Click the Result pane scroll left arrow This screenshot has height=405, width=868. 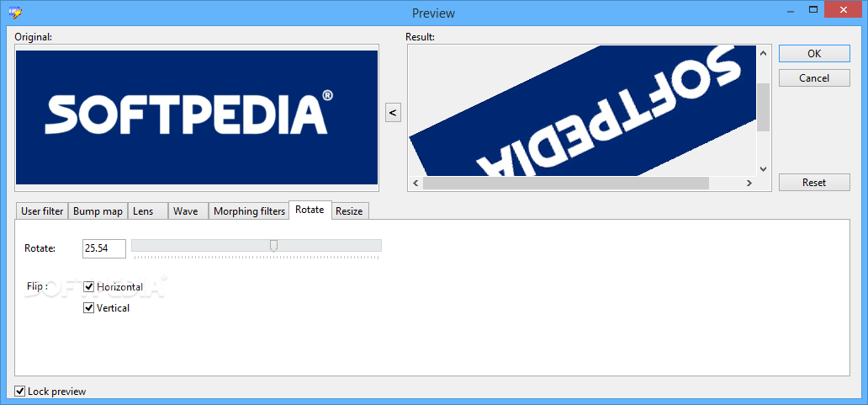point(415,183)
